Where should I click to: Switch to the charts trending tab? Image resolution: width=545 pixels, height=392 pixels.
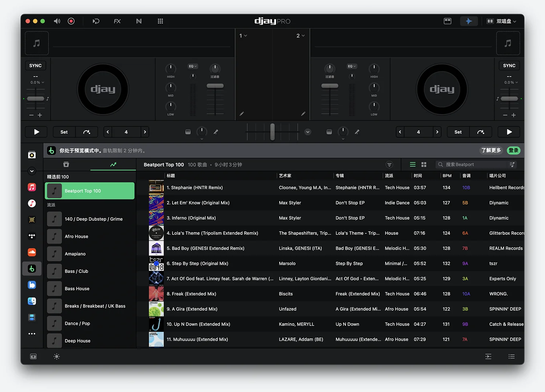coord(113,165)
